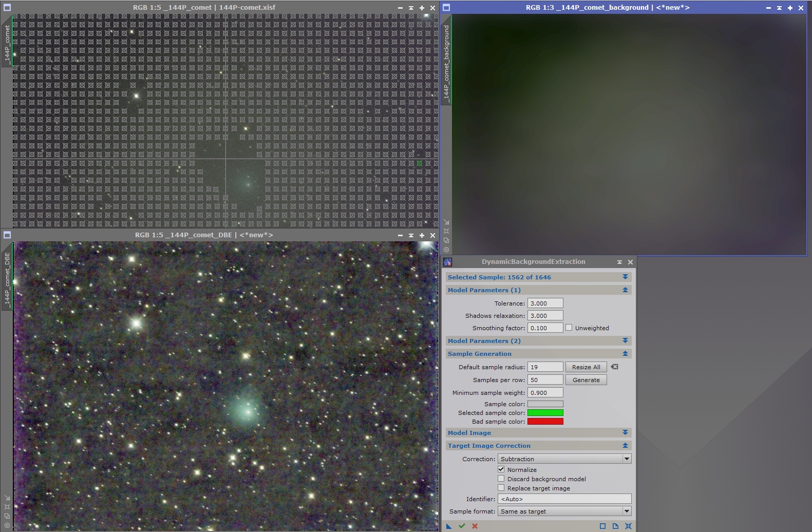Select the _144P_comet vertical view tab
The width and height of the screenshot is (812, 532).
point(7,44)
